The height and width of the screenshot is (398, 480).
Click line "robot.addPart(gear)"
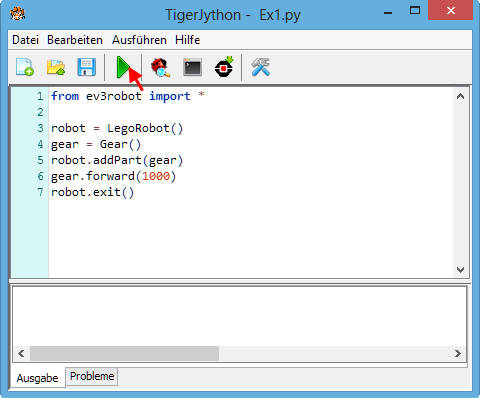pos(117,160)
